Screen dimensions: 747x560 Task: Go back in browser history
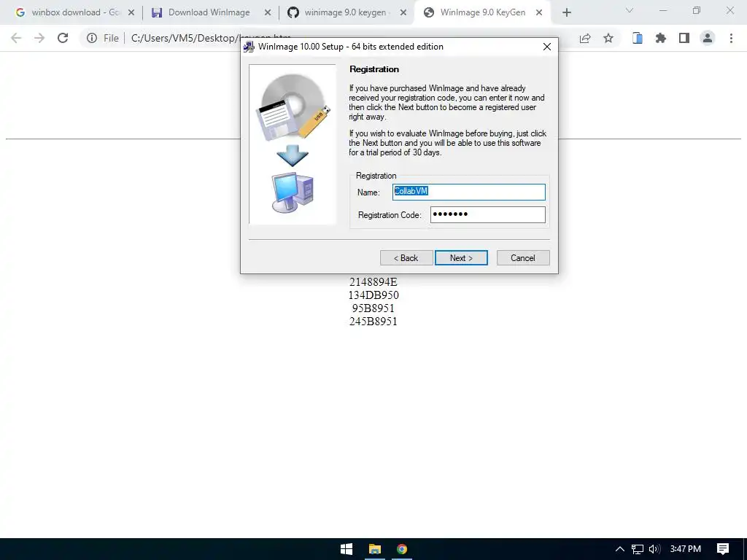pos(16,38)
